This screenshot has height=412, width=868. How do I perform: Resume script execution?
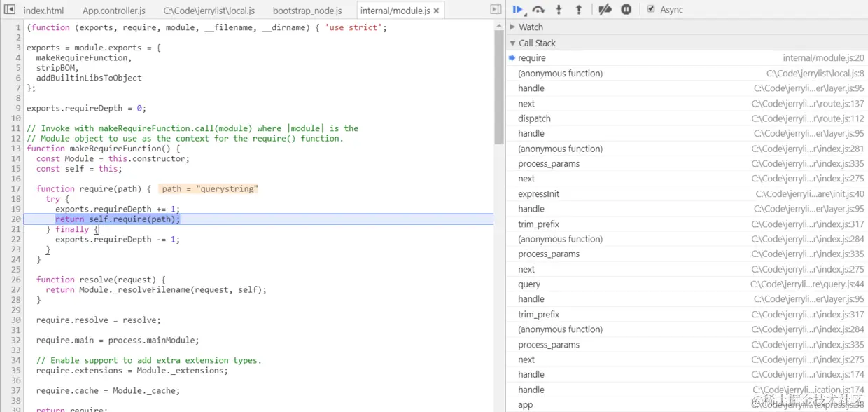(x=518, y=10)
